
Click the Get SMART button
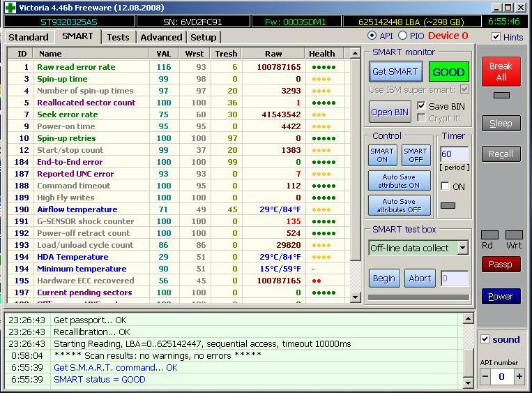395,71
